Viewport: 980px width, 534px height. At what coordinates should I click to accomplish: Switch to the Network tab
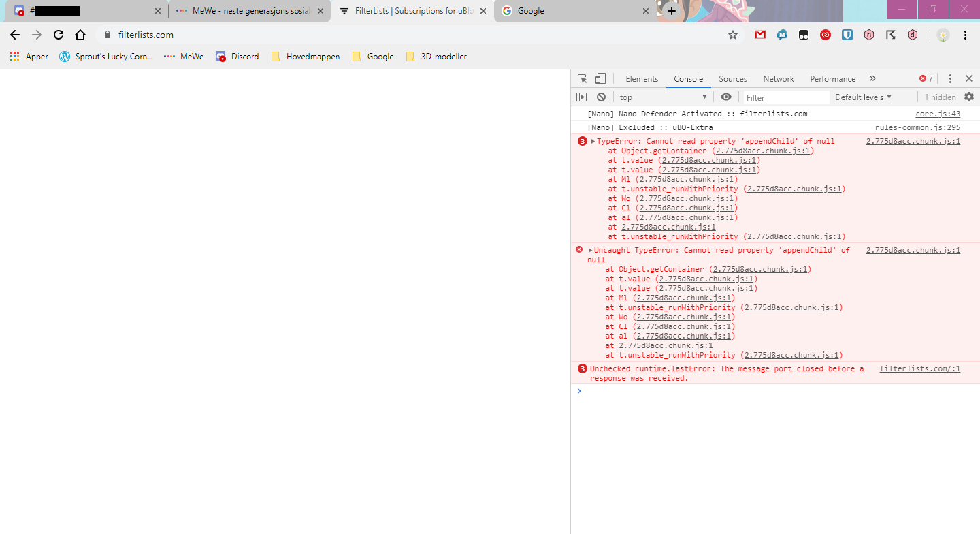(x=779, y=79)
